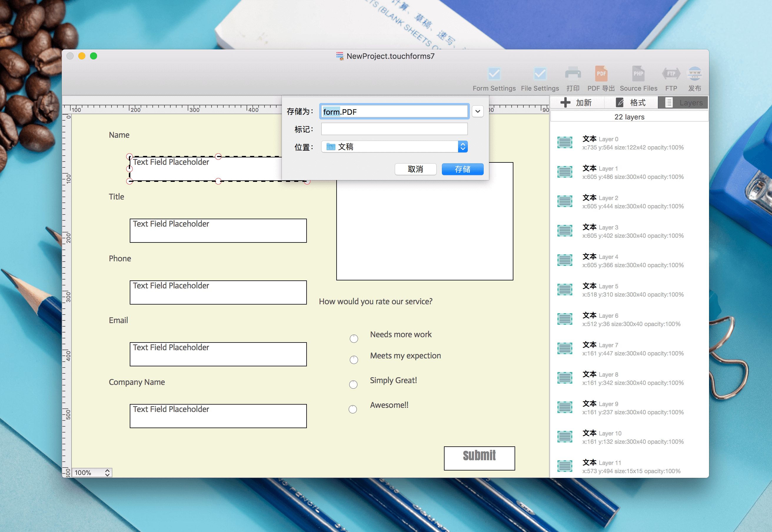772x532 pixels.
Task: Select the 'Email' label on the form
Action: tap(118, 320)
